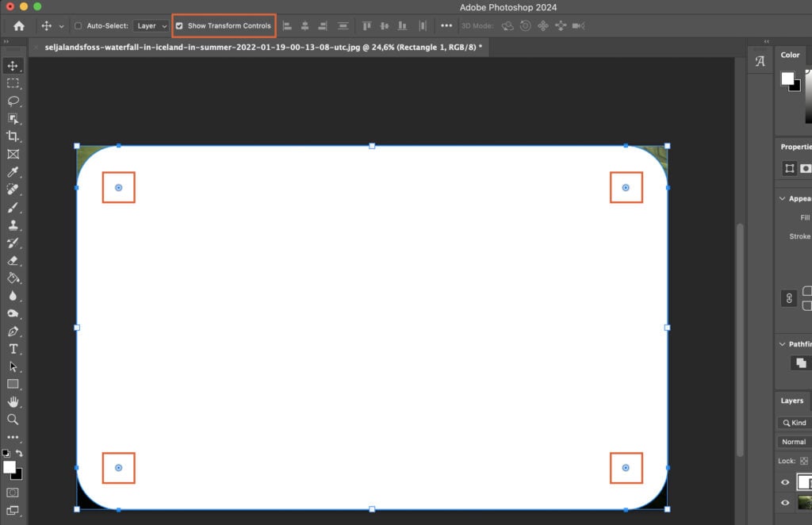Select the Horizontal Type tool
This screenshot has height=525, width=812.
pos(13,349)
